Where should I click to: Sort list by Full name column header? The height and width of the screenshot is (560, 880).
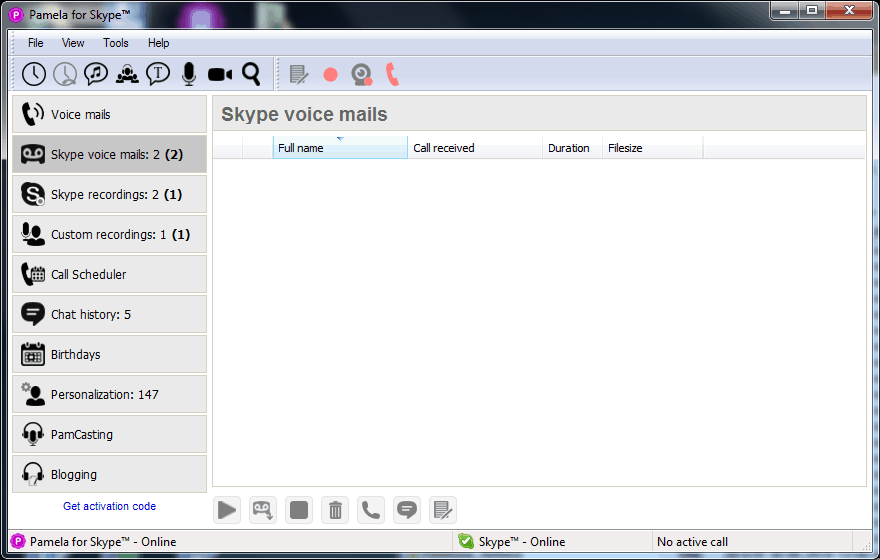[x=340, y=148]
